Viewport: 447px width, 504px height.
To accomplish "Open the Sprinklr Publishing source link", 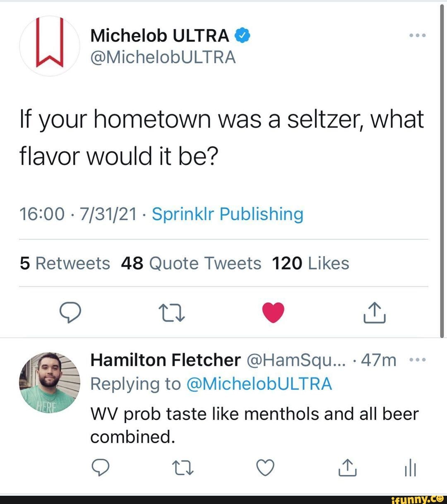I will (227, 214).
